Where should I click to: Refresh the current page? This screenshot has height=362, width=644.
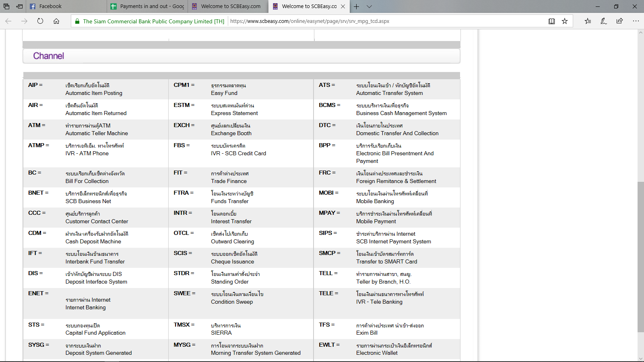[x=40, y=21]
